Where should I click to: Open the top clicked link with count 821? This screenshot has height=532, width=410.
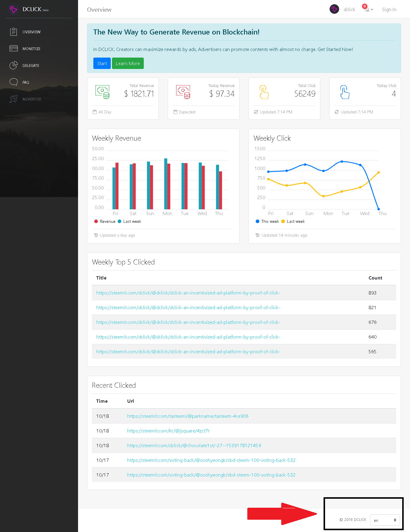188,307
